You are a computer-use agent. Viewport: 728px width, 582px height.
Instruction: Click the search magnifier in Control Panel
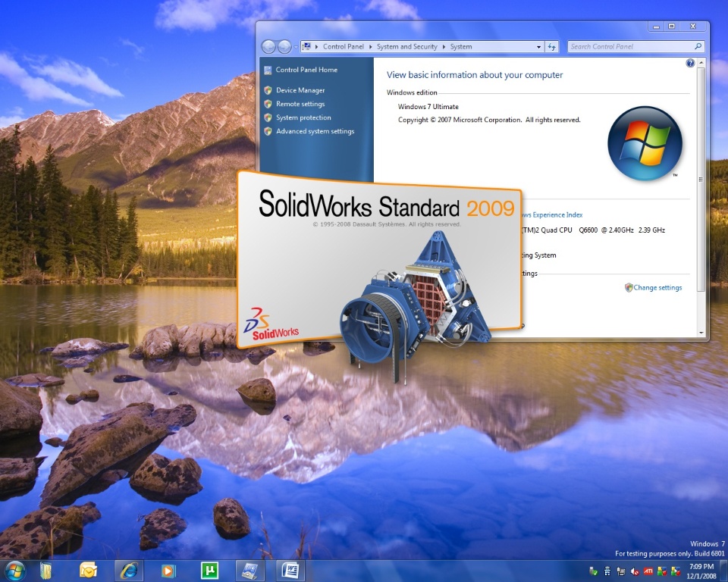point(698,46)
